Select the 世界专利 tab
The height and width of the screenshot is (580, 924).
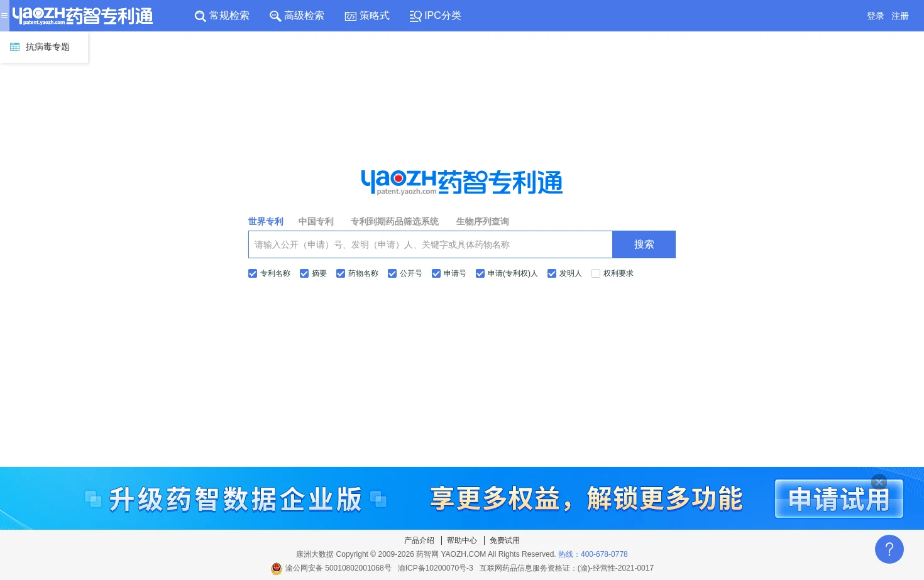pos(266,221)
